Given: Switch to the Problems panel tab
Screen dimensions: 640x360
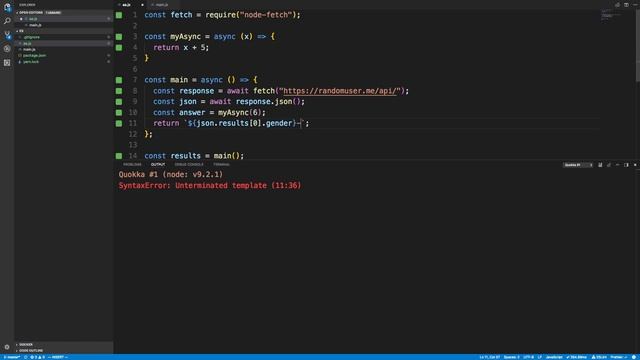Looking at the screenshot, I should [x=132, y=164].
